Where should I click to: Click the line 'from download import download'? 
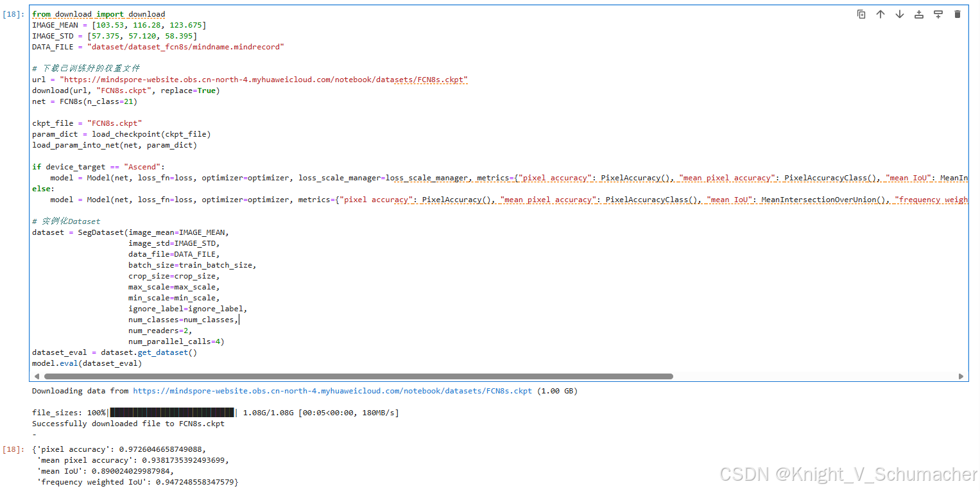pyautogui.click(x=99, y=14)
